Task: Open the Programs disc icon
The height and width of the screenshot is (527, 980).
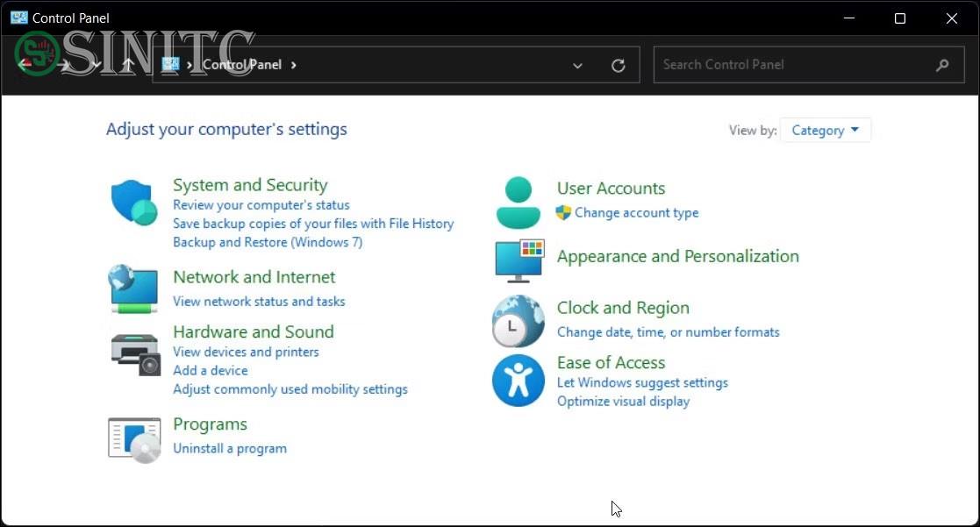Action: click(134, 440)
